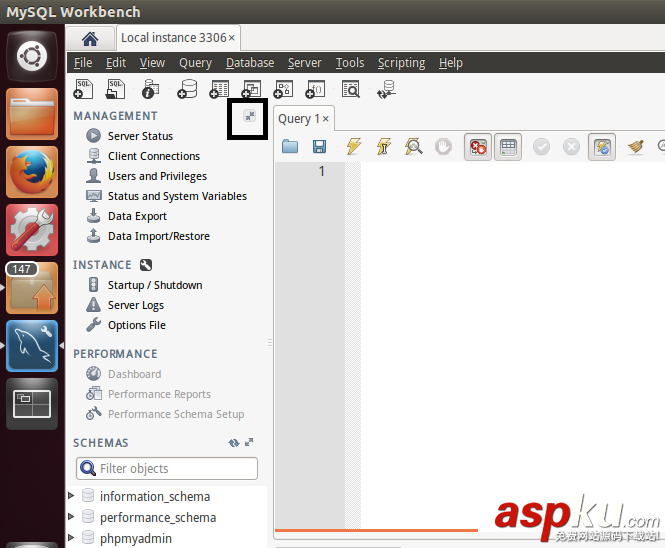Open SQL script file icon
This screenshot has width=665, height=548.
tap(115, 89)
